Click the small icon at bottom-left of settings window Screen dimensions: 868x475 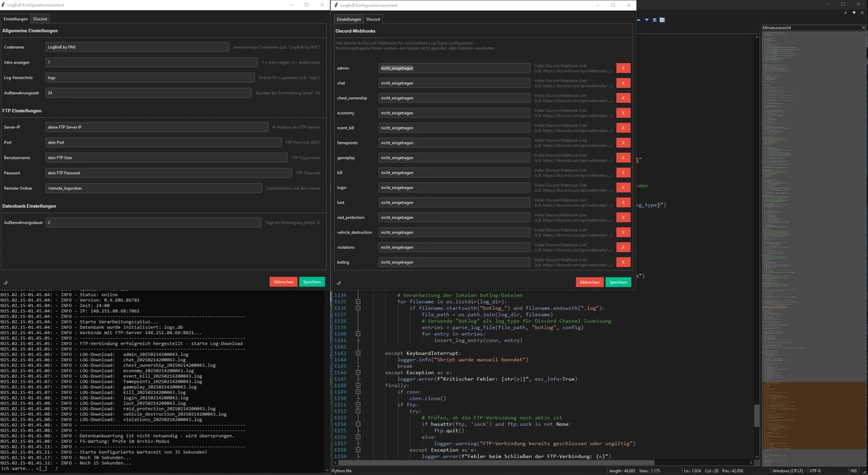(5, 283)
